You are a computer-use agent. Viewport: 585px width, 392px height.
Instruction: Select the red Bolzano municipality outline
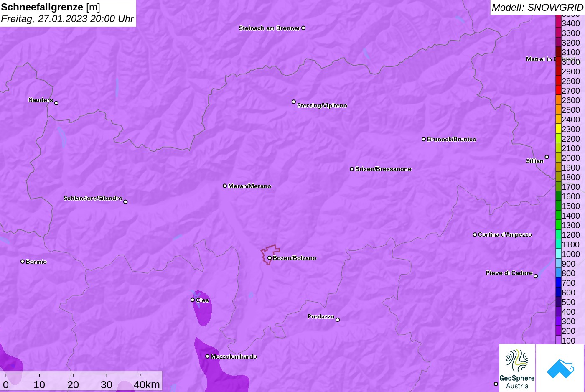[270, 254]
